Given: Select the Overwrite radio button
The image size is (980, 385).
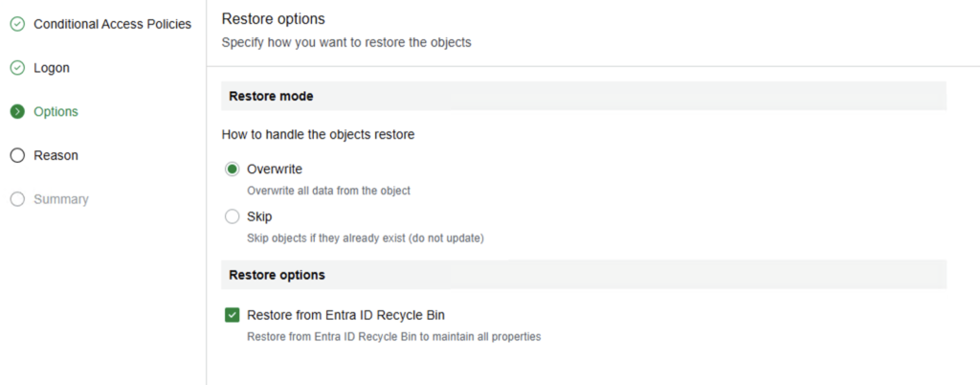Looking at the screenshot, I should point(232,170).
